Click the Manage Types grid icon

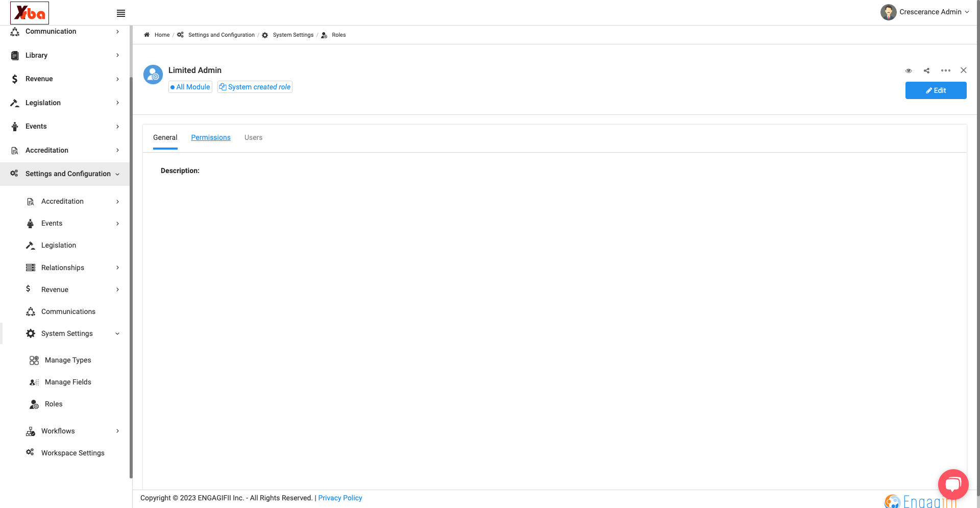(x=34, y=360)
